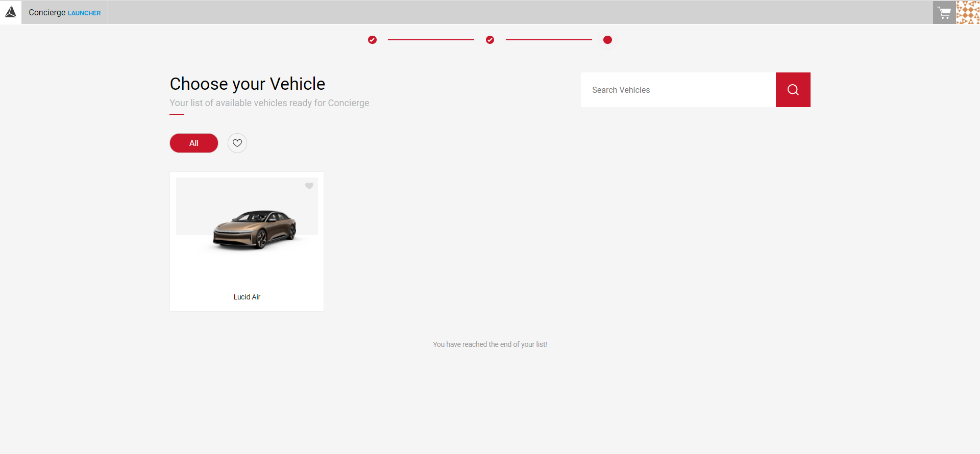Viewport: 980px width, 454px height.
Task: Select the third current progress step
Action: [x=607, y=40]
